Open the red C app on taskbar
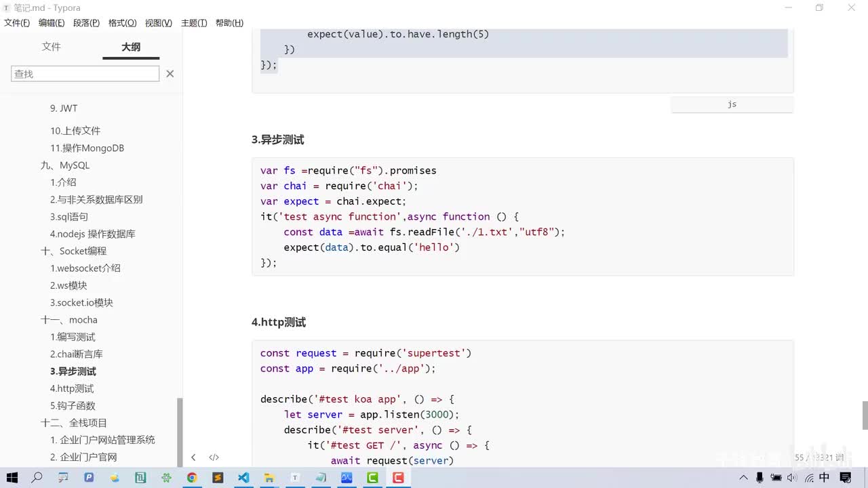Screen dimensions: 868x488 tap(398, 478)
